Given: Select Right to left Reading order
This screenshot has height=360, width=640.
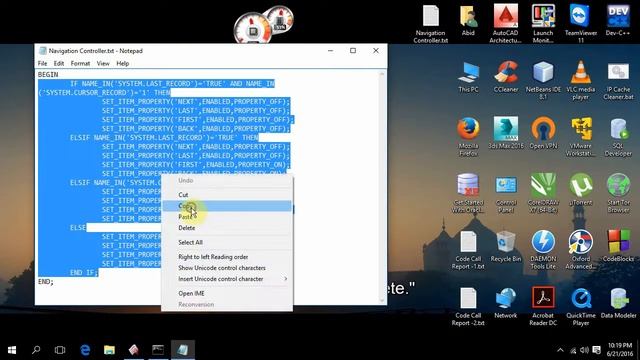Looking at the screenshot, I should (227, 257).
